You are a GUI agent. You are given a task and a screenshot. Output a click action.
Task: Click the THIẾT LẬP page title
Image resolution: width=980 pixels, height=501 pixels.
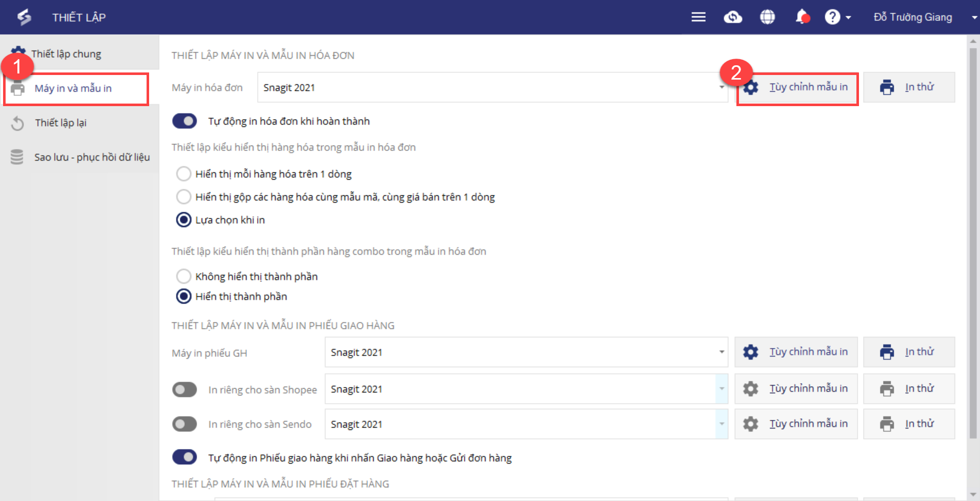[x=79, y=17]
